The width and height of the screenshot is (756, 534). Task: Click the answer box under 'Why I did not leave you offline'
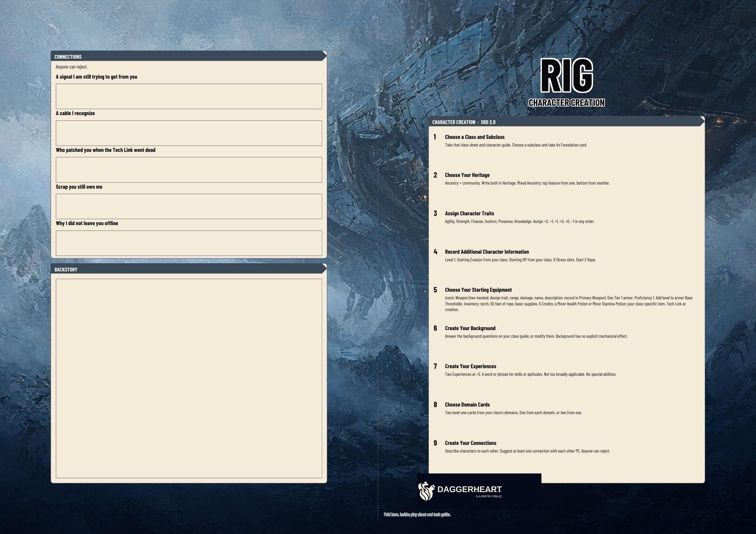(x=189, y=243)
